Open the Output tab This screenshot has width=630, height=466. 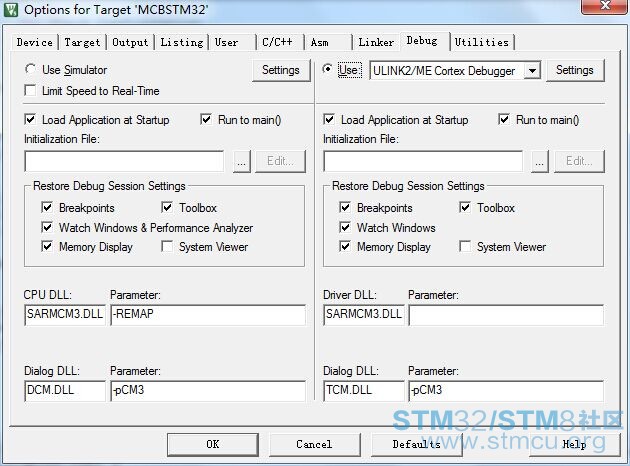coord(130,42)
